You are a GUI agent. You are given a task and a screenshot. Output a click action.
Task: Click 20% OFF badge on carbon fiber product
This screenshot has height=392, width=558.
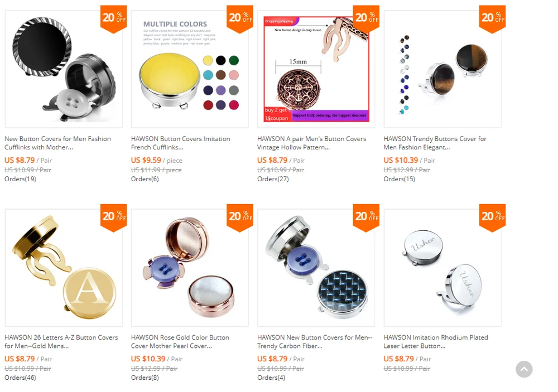click(x=366, y=217)
